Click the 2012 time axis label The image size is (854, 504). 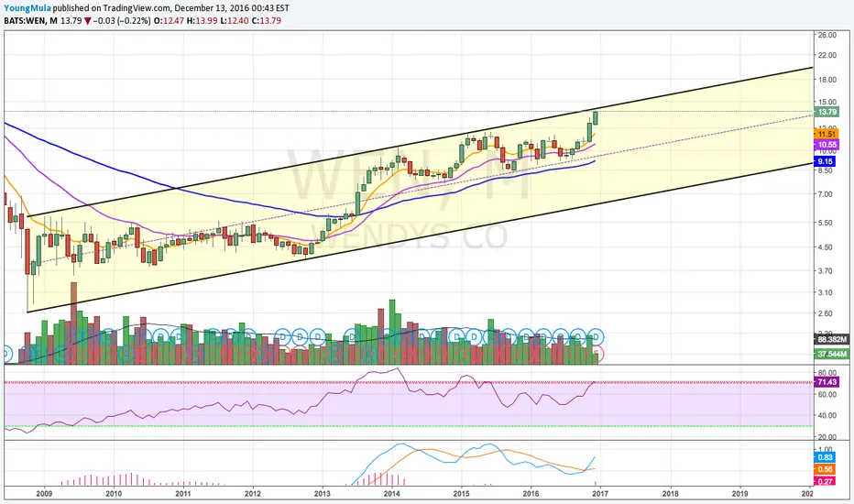[253, 494]
